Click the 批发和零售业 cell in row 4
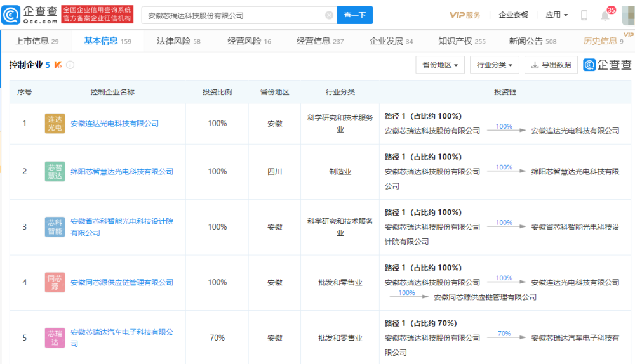Viewport: 635px width, 364px height. tap(340, 282)
